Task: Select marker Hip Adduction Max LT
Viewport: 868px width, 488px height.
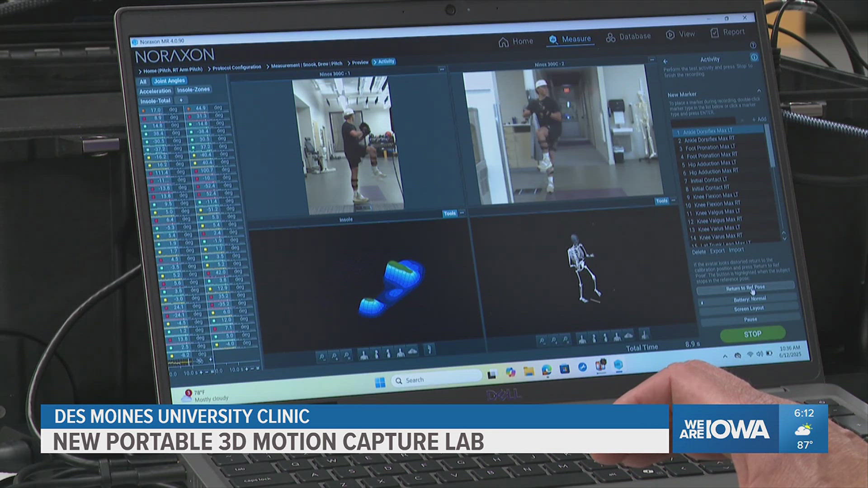Action: click(x=709, y=164)
